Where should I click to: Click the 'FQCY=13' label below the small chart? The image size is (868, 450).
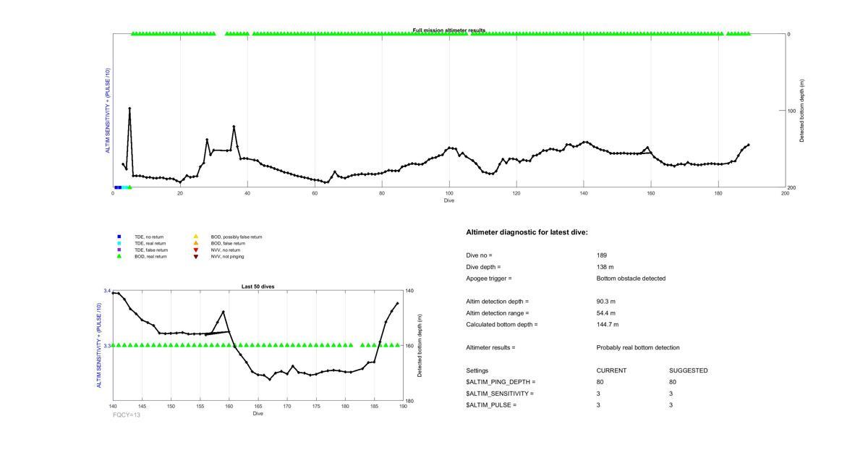(127, 415)
